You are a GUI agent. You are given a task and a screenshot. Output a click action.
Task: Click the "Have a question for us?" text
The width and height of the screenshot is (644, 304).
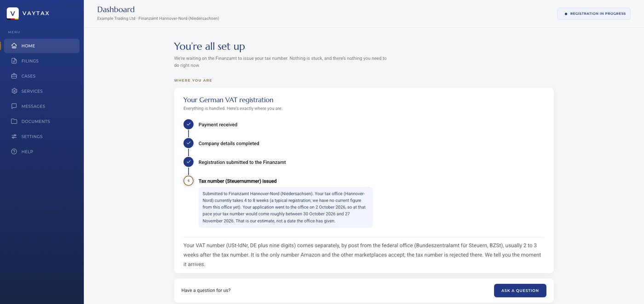tap(206, 291)
